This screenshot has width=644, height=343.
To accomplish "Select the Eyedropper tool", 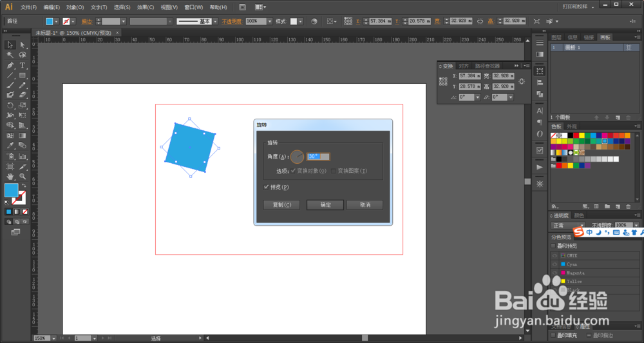I will [10, 146].
